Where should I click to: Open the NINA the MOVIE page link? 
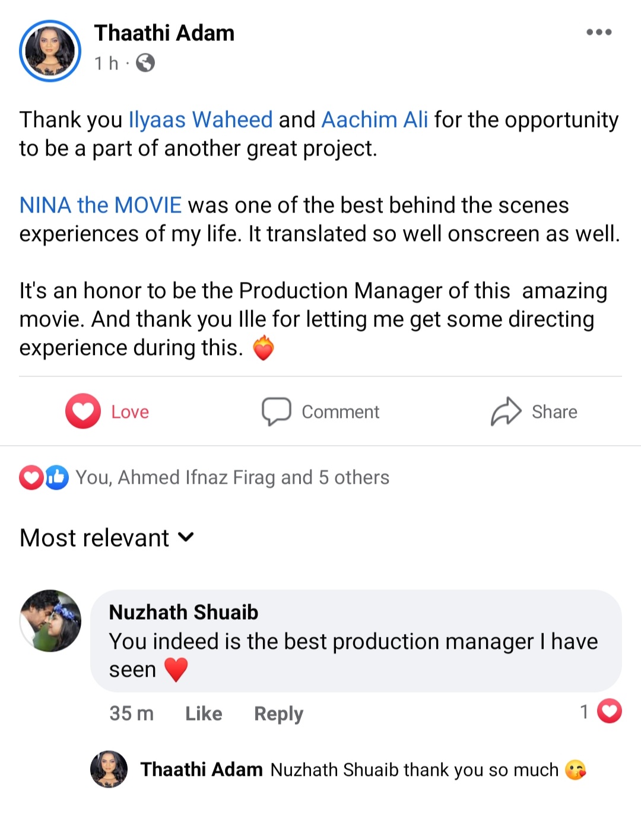click(x=100, y=205)
